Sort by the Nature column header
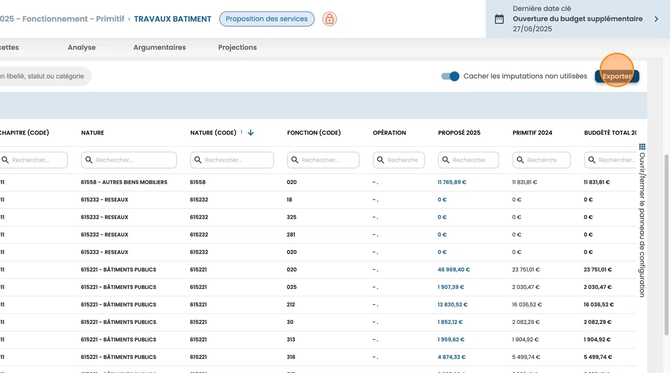The width and height of the screenshot is (670, 373). [92, 132]
